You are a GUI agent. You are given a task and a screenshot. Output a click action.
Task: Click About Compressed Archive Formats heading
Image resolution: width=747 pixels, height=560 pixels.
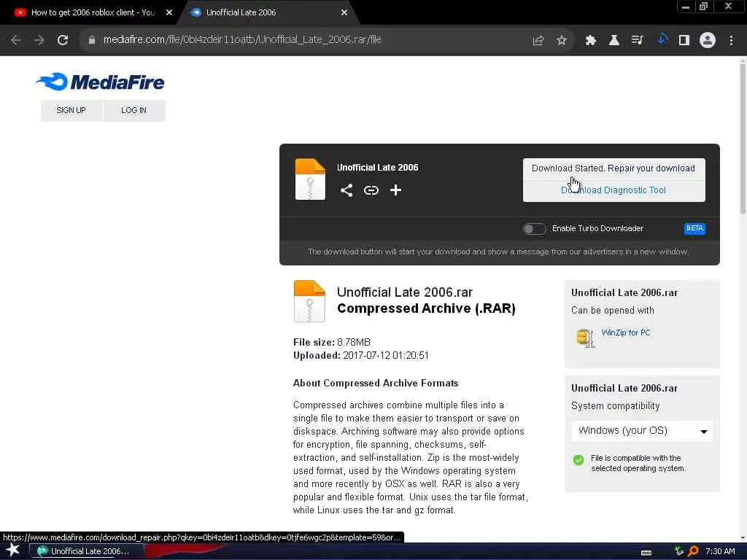[376, 384]
